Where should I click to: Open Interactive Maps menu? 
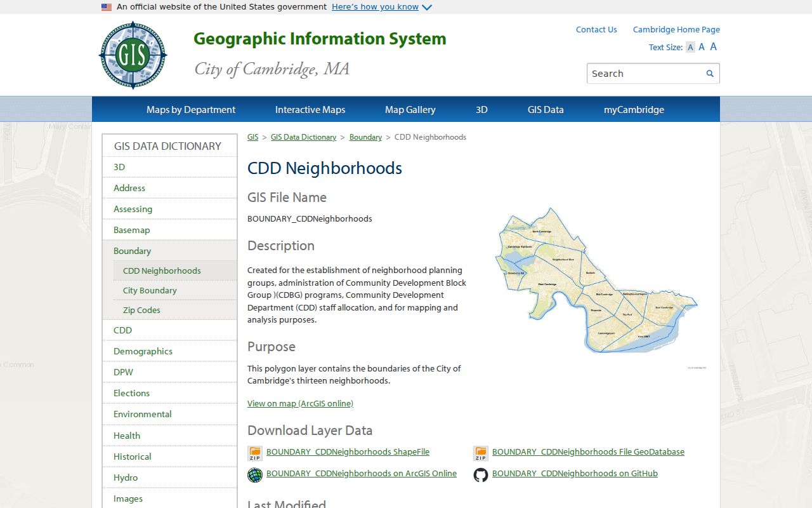click(x=310, y=109)
